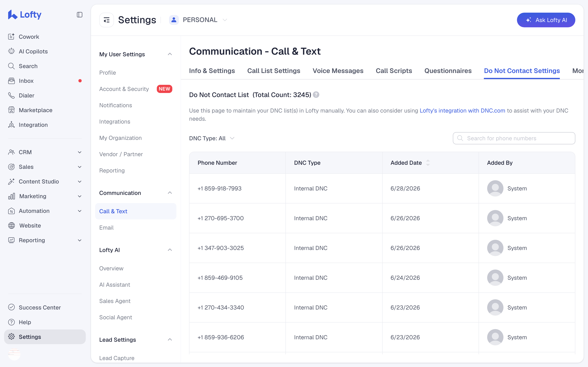Toggle the settings menu collapse icon
This screenshot has width=588, height=367.
coord(106,20)
